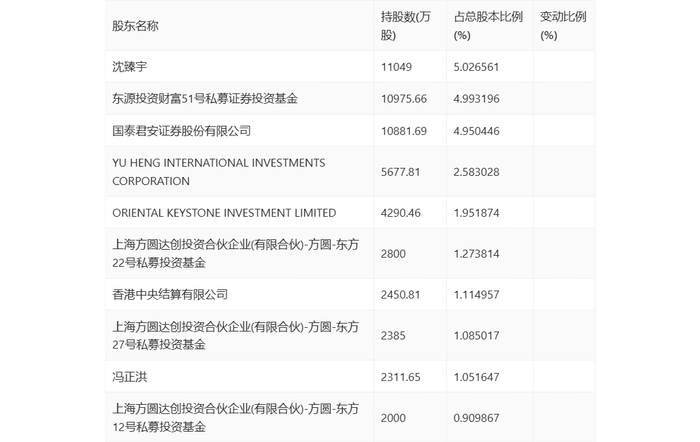The height and width of the screenshot is (442, 700).
Task: Select the 5.026561 percentage cell
Action: pos(482,67)
